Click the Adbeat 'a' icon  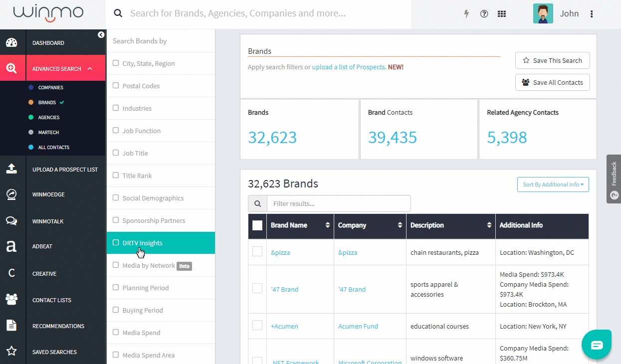click(x=11, y=246)
